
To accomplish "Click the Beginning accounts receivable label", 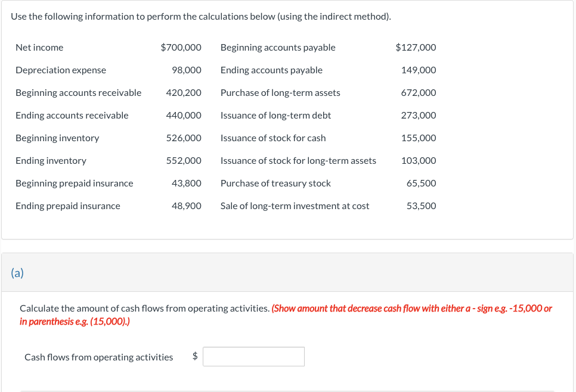I will [x=79, y=93].
